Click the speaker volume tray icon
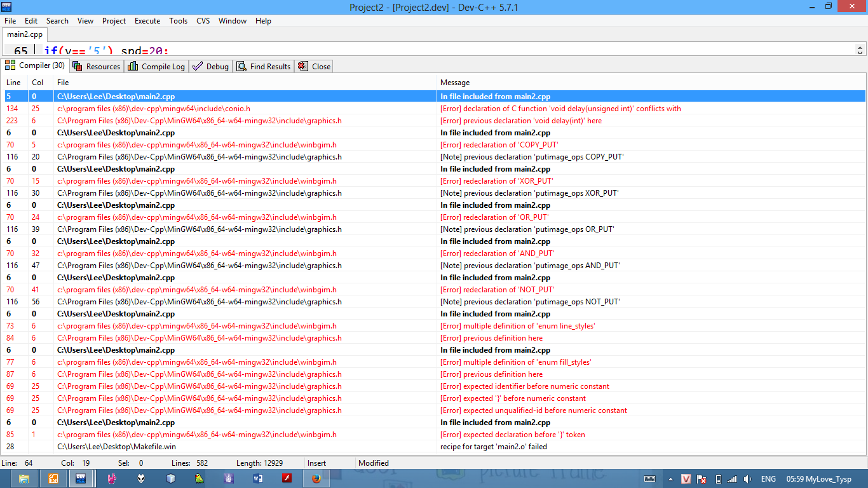This screenshot has width=868, height=488. pos(748,479)
